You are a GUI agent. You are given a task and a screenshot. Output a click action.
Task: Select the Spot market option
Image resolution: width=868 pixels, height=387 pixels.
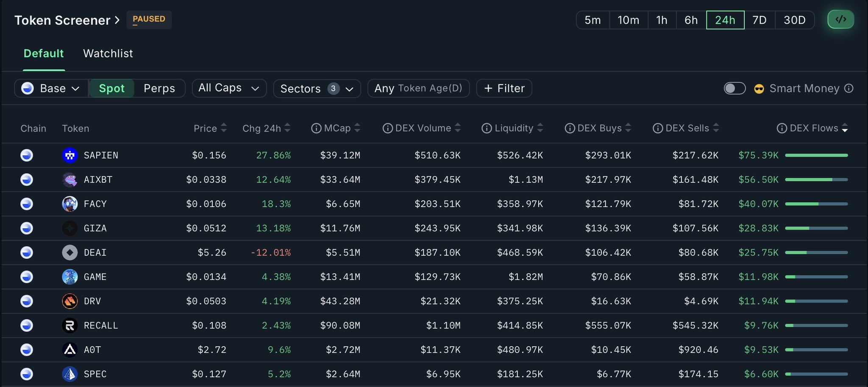[111, 88]
